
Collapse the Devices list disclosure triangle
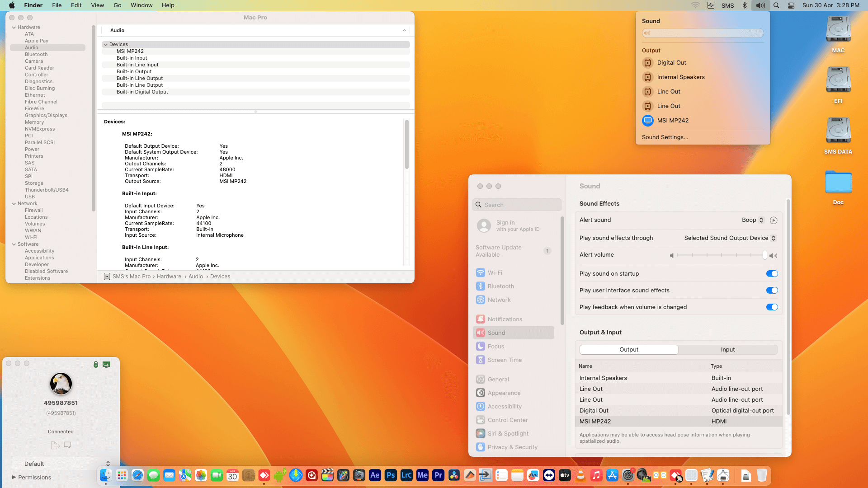pyautogui.click(x=105, y=45)
